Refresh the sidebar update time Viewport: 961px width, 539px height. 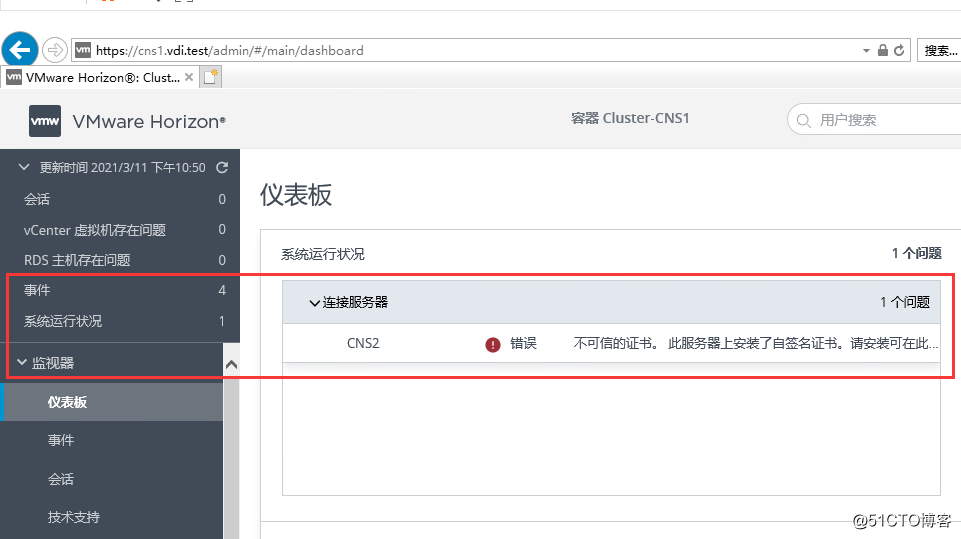click(x=222, y=167)
